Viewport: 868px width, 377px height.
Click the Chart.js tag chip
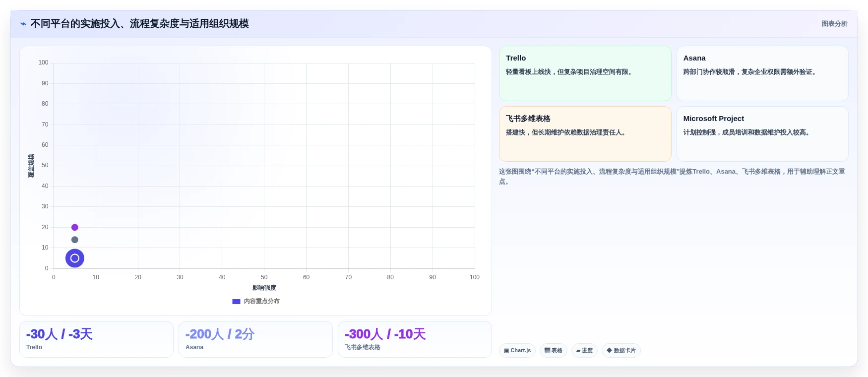517,351
